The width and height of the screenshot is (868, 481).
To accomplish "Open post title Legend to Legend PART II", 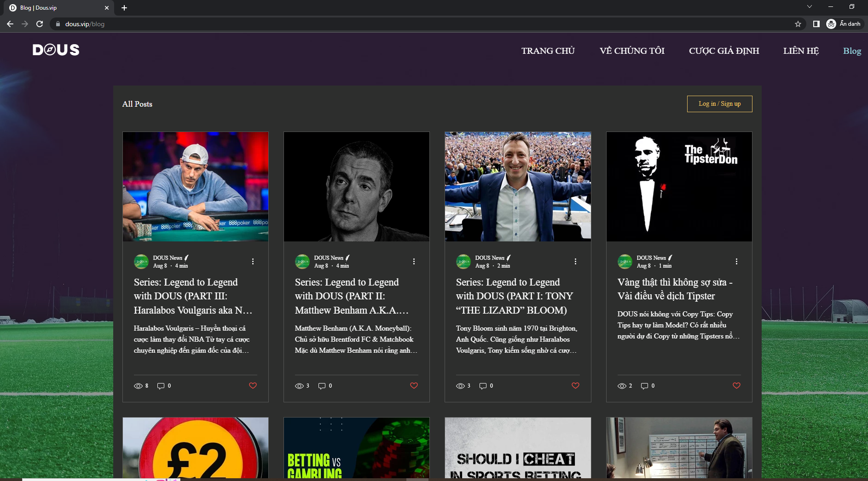I will tap(352, 296).
